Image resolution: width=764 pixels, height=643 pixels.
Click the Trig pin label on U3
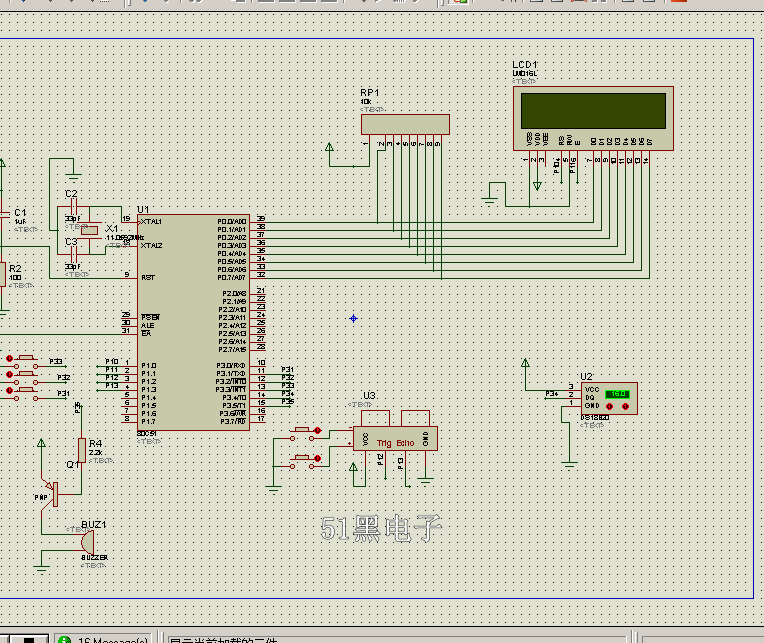tap(384, 443)
